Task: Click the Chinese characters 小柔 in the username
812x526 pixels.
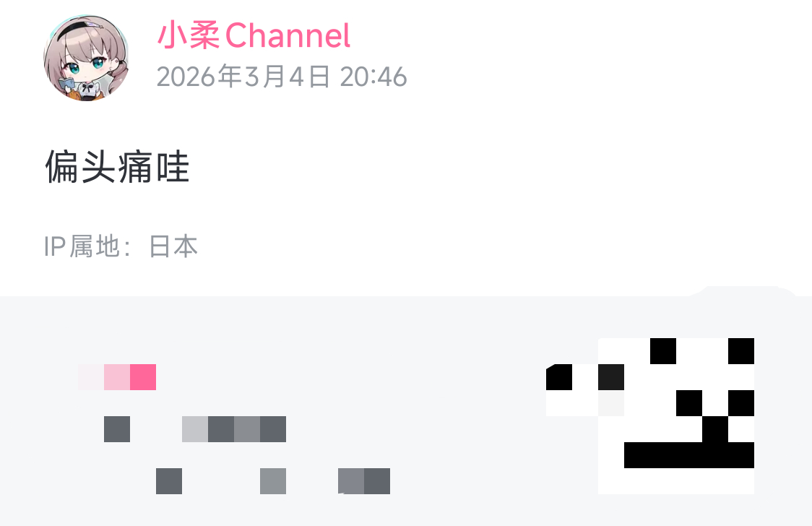Action: coord(189,35)
